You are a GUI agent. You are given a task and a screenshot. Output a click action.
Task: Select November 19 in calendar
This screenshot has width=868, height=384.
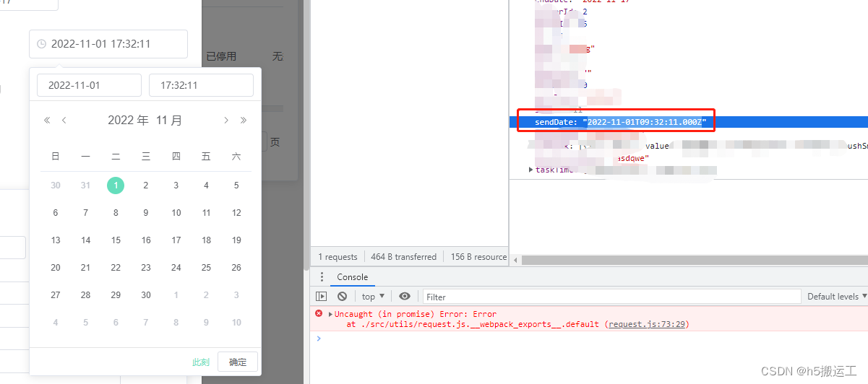point(236,240)
